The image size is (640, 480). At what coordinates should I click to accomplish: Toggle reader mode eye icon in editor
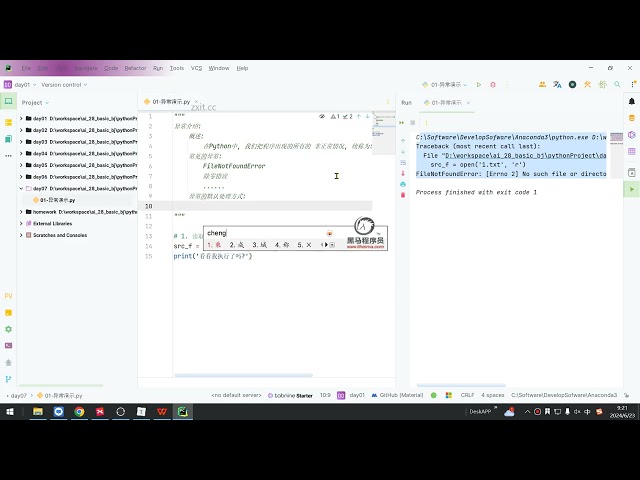322,117
